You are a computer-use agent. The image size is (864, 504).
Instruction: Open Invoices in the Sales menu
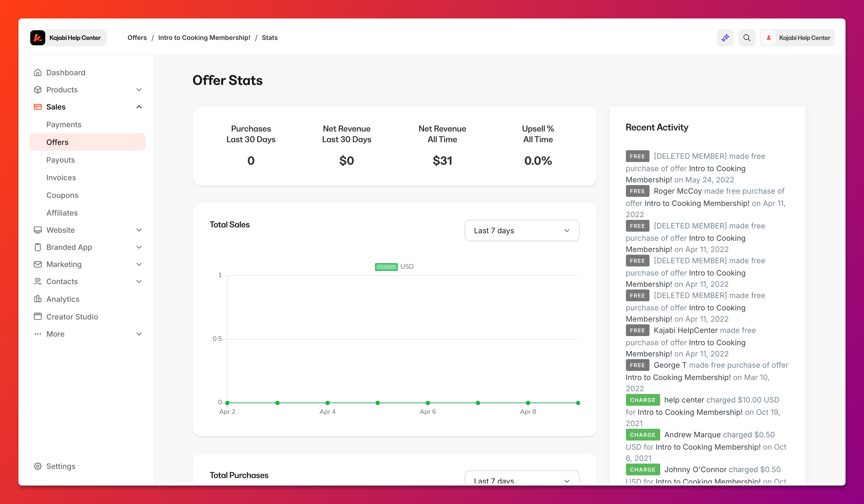[61, 178]
